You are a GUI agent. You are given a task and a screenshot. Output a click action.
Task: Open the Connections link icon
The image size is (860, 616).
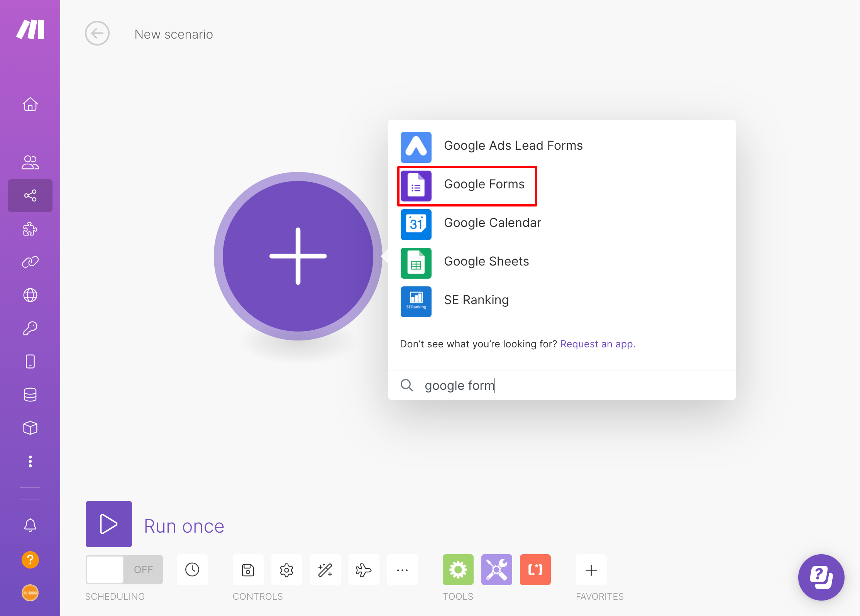tap(30, 262)
